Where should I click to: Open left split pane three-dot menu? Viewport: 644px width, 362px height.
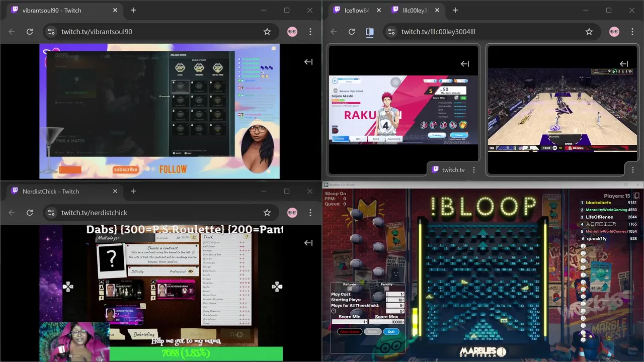[473, 170]
